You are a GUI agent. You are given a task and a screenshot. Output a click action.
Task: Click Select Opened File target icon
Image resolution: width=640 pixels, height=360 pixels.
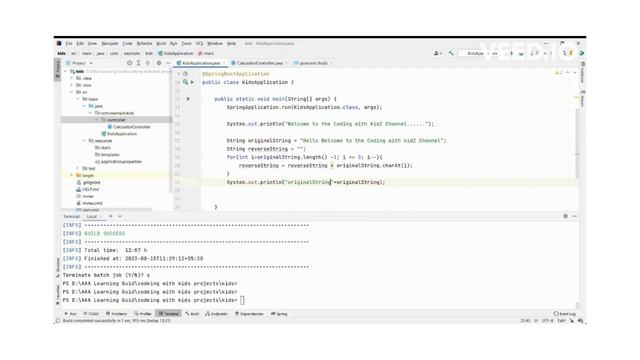click(x=129, y=63)
